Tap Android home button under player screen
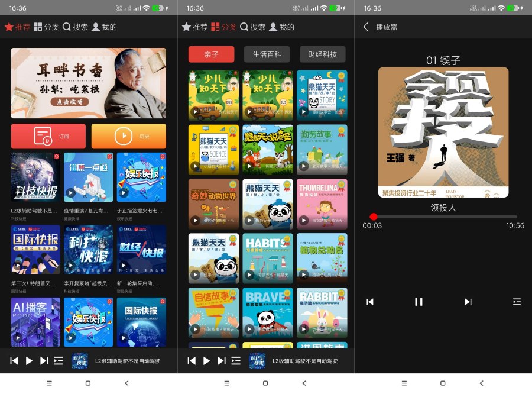This screenshot has height=394, width=532. pyautogui.click(x=443, y=383)
